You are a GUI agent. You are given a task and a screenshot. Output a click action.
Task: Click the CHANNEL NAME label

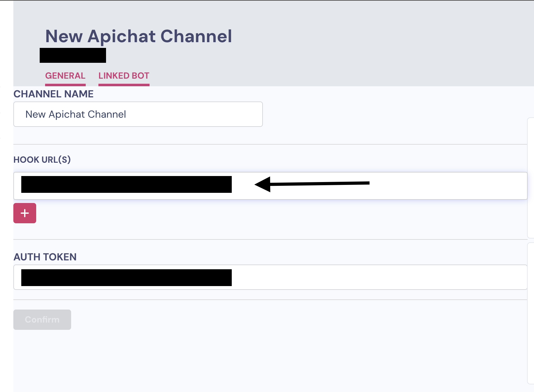[x=53, y=94]
